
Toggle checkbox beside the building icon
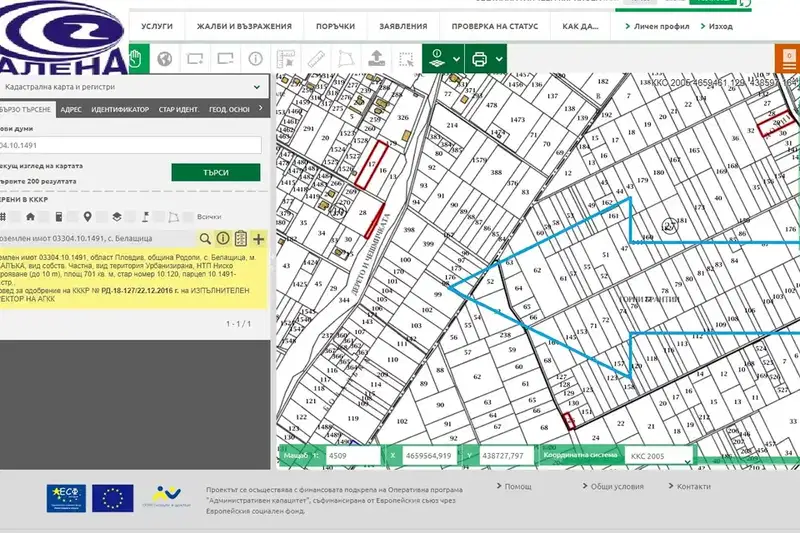pyautogui.click(x=73, y=217)
